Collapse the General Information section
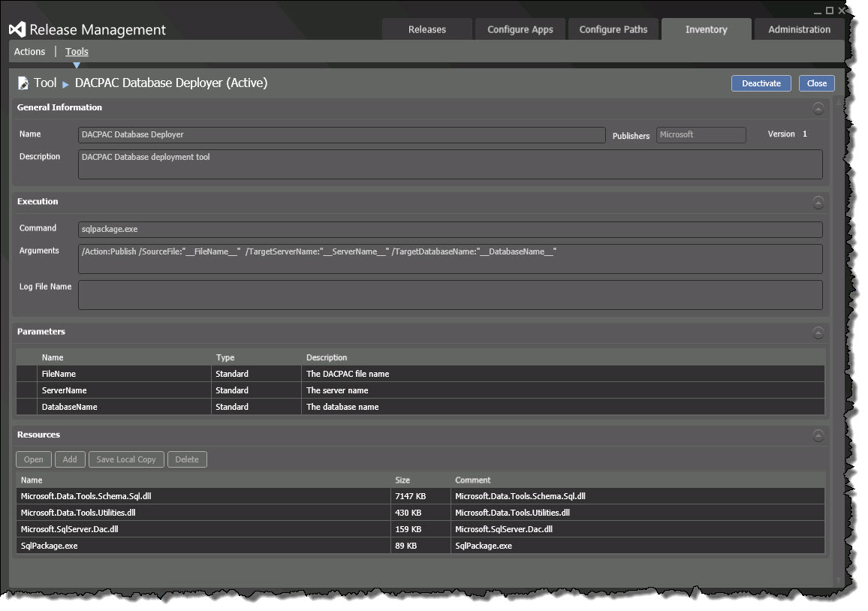 coord(818,109)
